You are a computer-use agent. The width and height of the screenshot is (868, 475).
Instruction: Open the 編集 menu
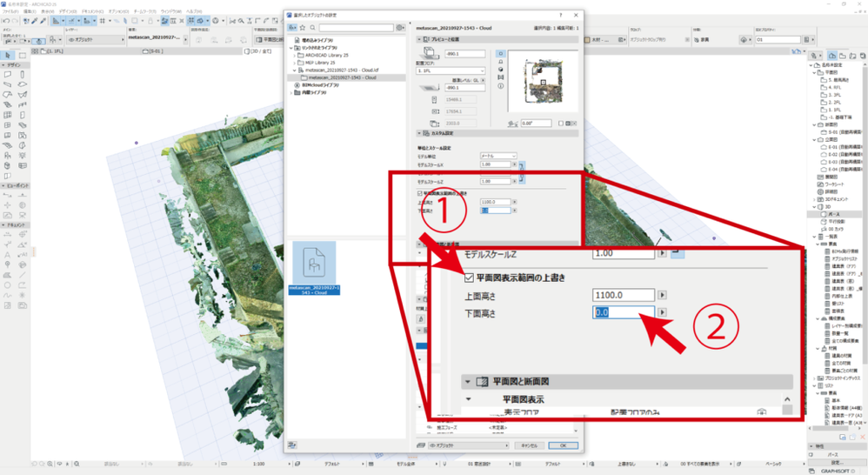(x=30, y=11)
